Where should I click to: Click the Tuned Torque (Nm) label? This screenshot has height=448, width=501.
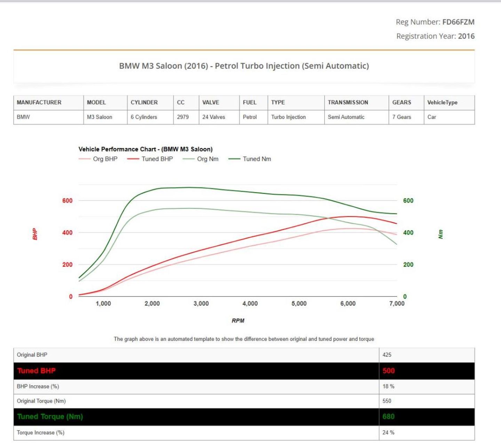[x=50, y=417]
